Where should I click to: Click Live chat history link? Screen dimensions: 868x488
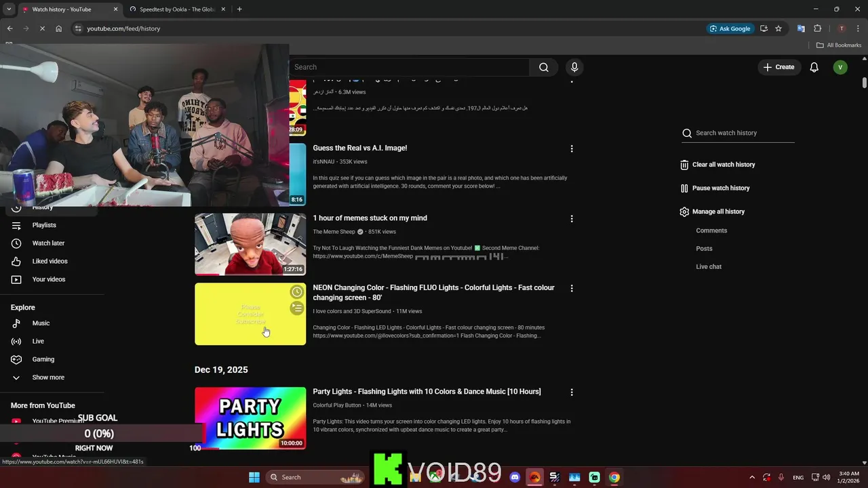pyautogui.click(x=709, y=267)
